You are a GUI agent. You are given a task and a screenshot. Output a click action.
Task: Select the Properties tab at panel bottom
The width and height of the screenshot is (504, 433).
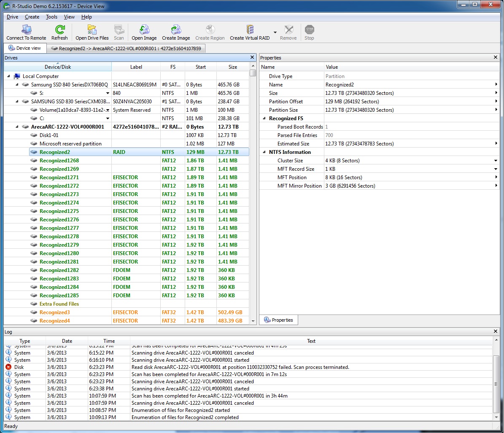click(278, 320)
